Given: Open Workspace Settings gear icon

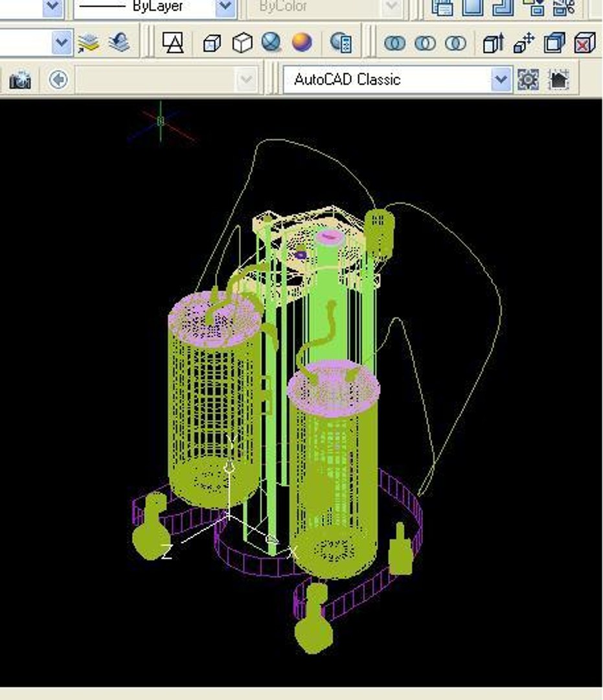Looking at the screenshot, I should coord(528,80).
